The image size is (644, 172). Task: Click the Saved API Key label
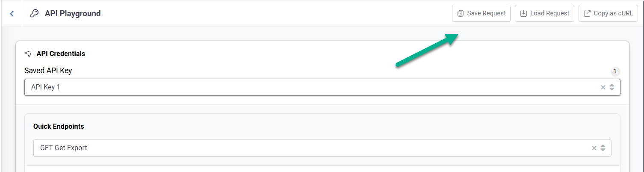click(48, 71)
